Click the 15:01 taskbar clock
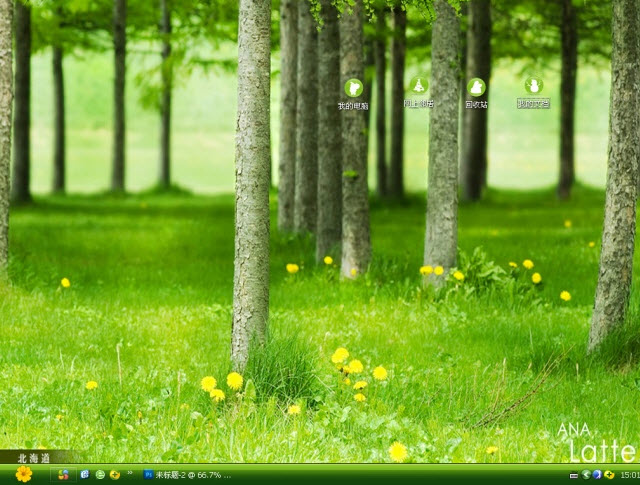This screenshot has width=640, height=485. [630, 475]
